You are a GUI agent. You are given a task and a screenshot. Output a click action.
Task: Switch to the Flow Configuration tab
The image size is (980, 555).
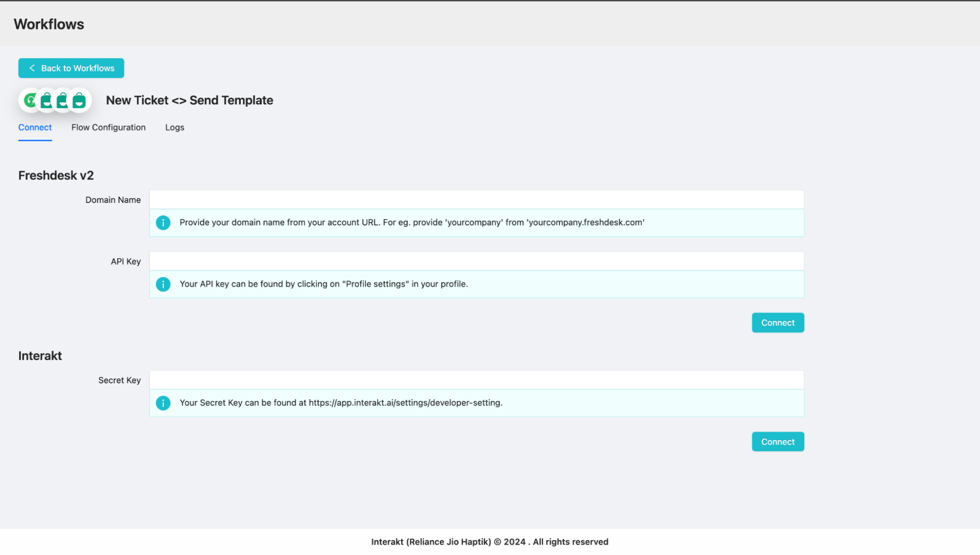tap(108, 127)
